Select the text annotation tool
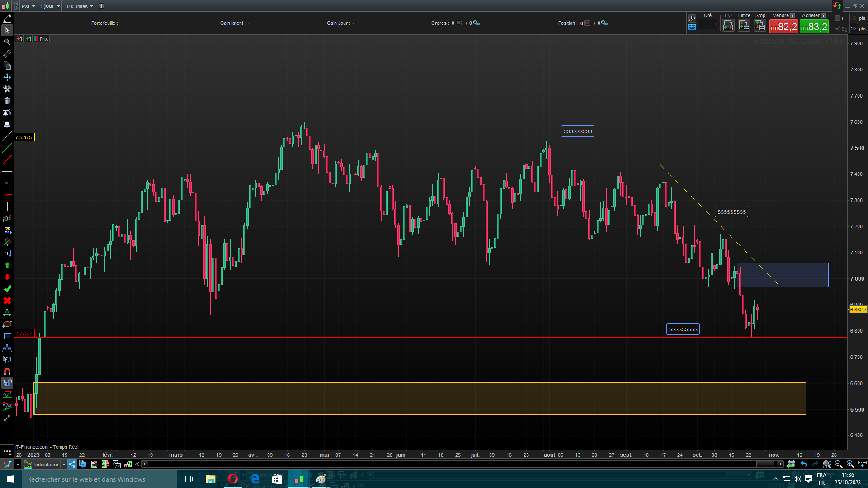The width and height of the screenshot is (868, 488). 7,253
